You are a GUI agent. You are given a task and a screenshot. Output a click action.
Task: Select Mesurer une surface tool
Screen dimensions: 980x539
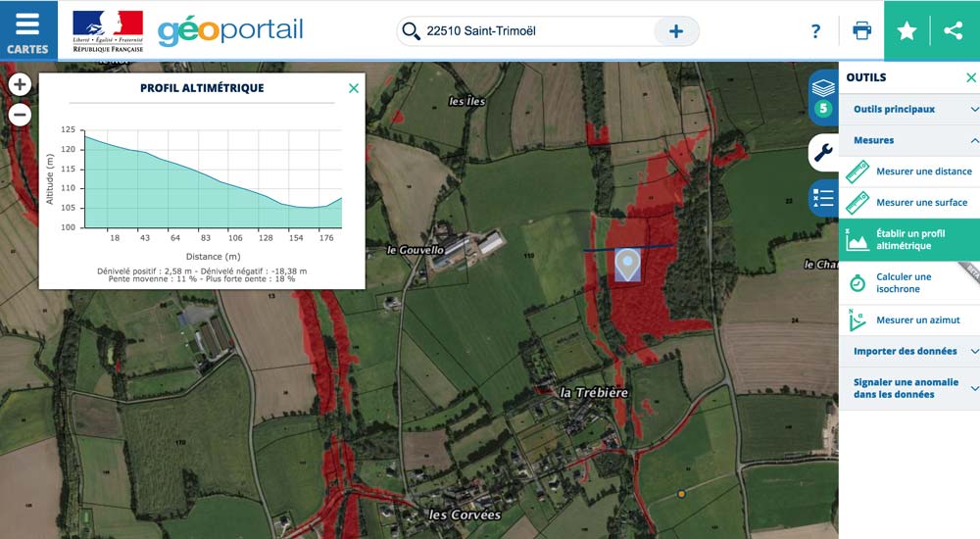click(x=909, y=203)
